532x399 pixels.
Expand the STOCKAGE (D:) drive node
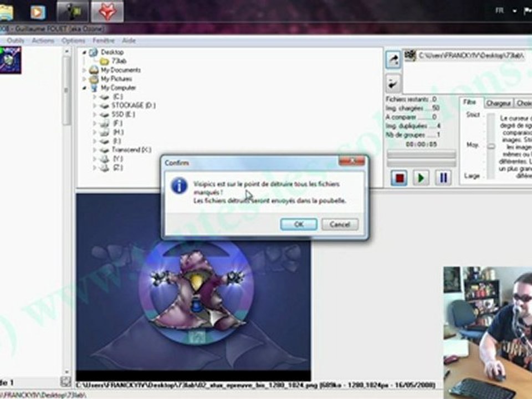pos(95,105)
